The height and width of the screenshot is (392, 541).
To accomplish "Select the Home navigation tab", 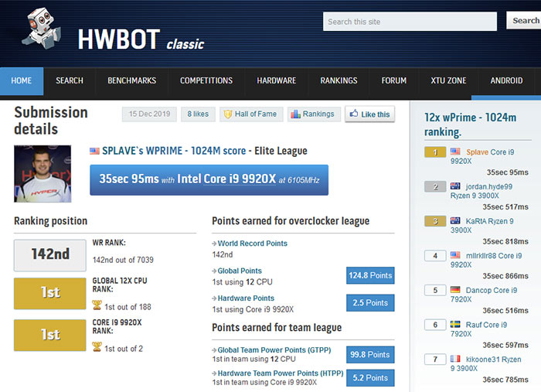I will click(x=22, y=80).
